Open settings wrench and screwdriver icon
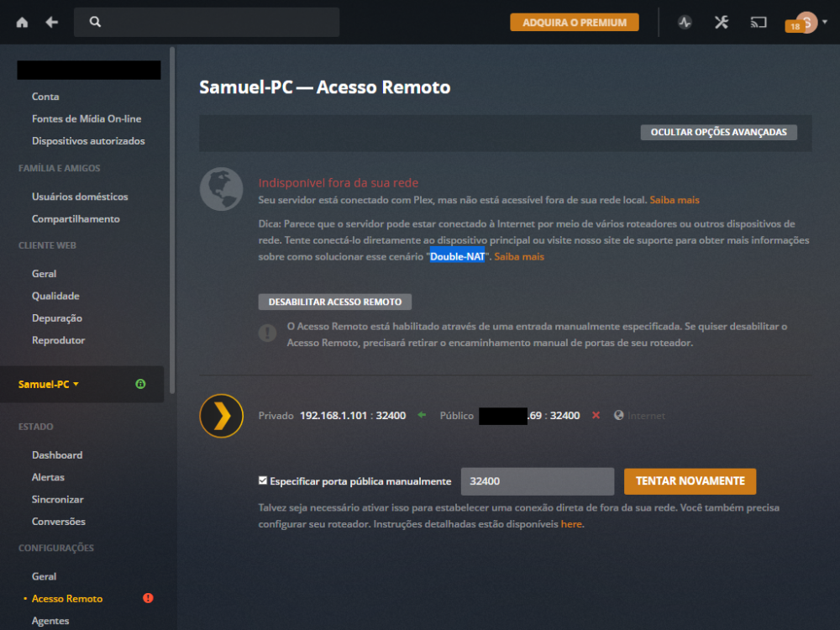 point(722,22)
